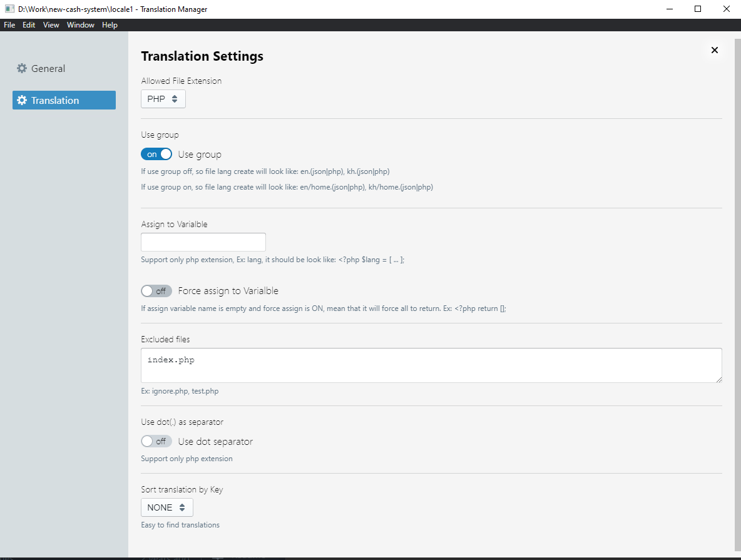741x560 pixels.
Task: Click the Assign to Variable text field
Action: (203, 242)
